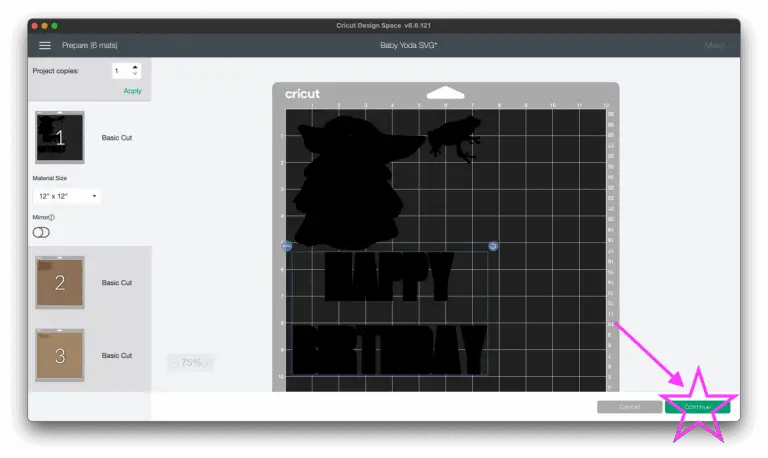Click the Make label in the header

point(714,45)
